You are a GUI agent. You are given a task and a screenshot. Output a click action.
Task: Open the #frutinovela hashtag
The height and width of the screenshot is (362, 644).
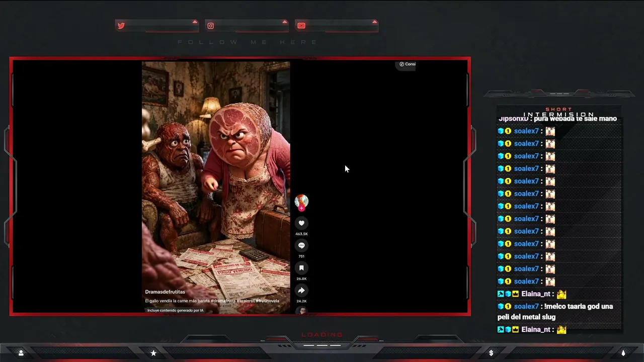267,301
